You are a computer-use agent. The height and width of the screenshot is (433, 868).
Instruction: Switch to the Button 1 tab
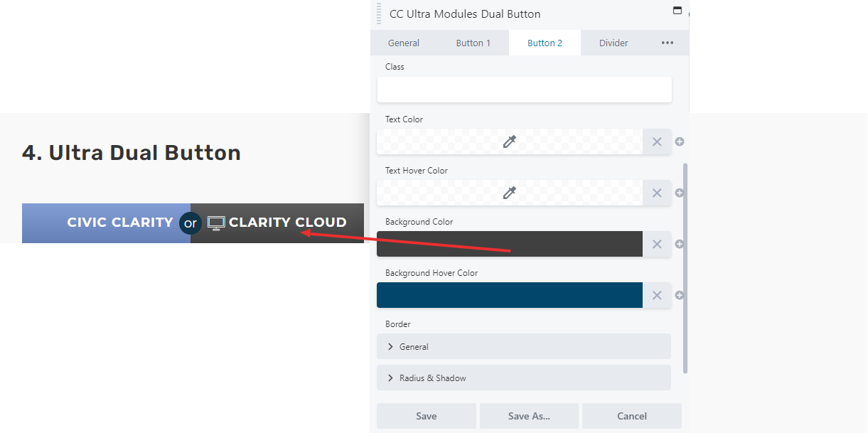[473, 43]
